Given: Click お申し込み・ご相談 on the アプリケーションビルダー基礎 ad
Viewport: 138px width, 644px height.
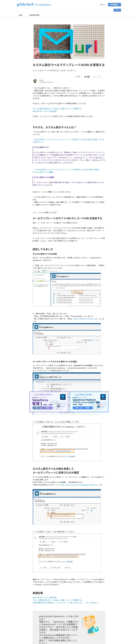Looking at the screenshot, I should (x=82, y=408).
